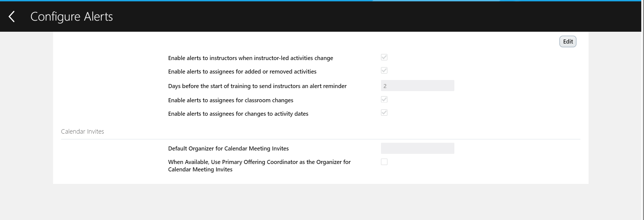Click the classroom changes alert label
The width and height of the screenshot is (644, 220).
click(x=231, y=100)
